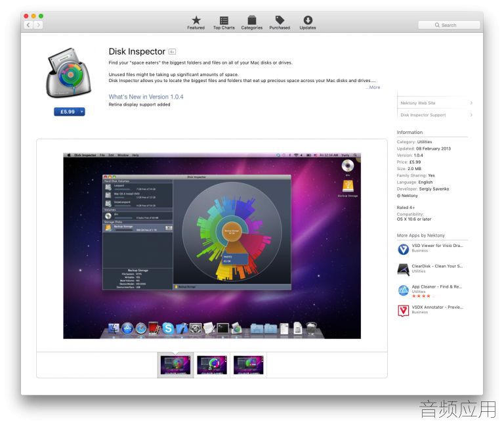Click the VSDX Annotator app icon

(403, 311)
